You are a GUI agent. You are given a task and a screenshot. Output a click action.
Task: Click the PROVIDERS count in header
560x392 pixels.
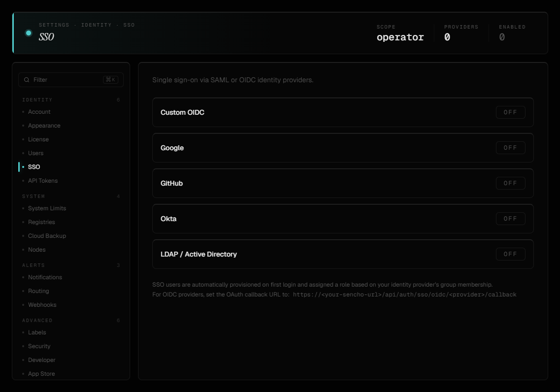pyautogui.click(x=447, y=37)
